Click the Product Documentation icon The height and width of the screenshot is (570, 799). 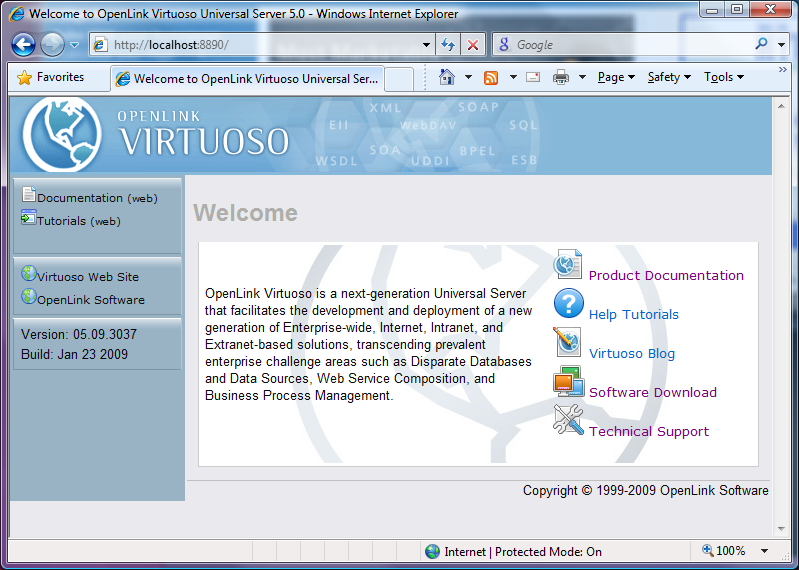(x=568, y=265)
